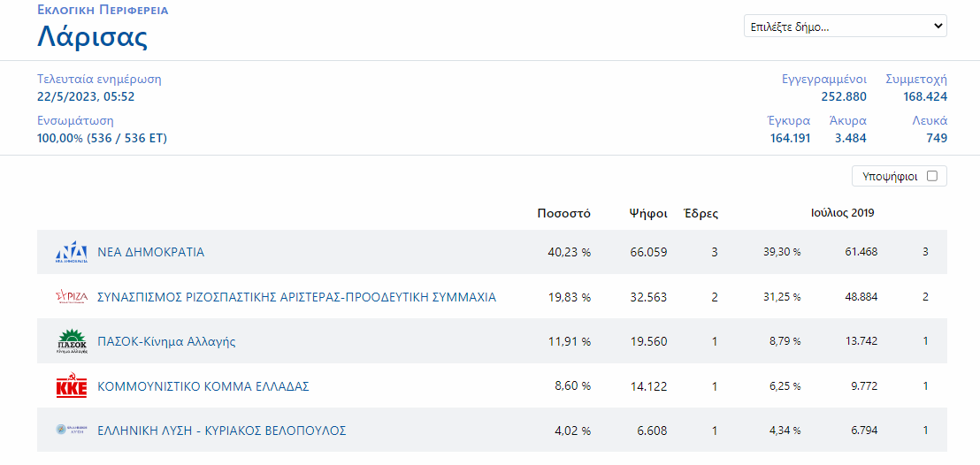Click the Ελληνική Λύση party logo

[x=72, y=431]
